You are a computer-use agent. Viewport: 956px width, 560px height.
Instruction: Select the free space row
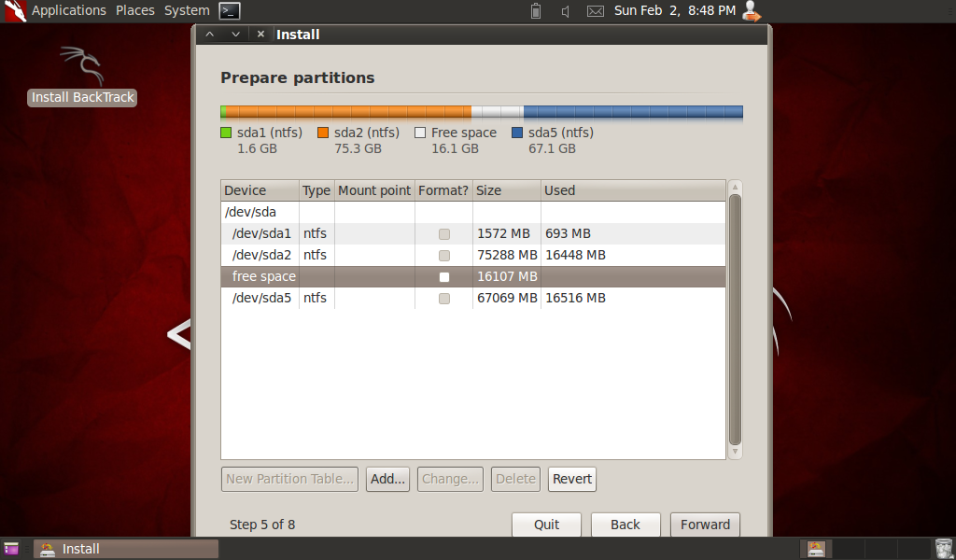point(473,276)
